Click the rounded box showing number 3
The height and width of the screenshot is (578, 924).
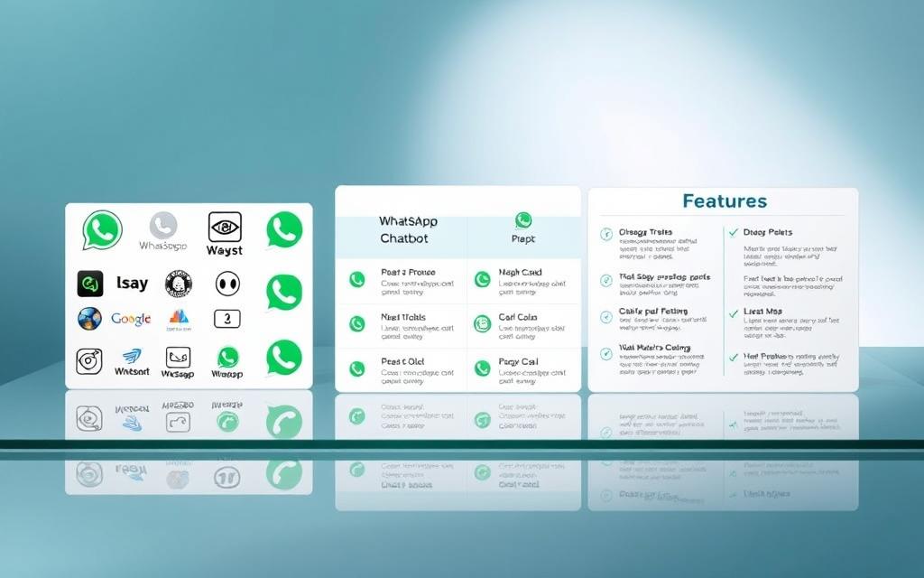point(226,319)
